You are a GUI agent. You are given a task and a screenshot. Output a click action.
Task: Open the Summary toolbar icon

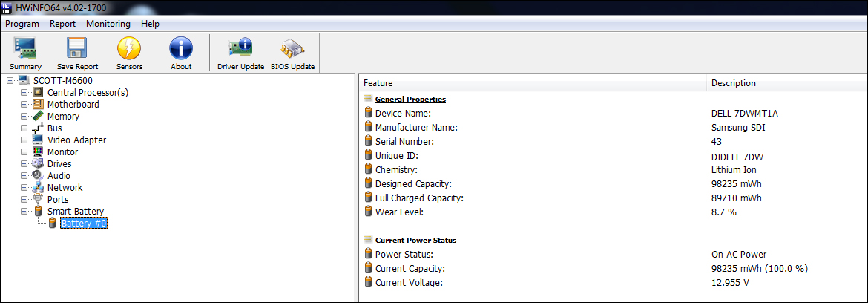coord(25,49)
